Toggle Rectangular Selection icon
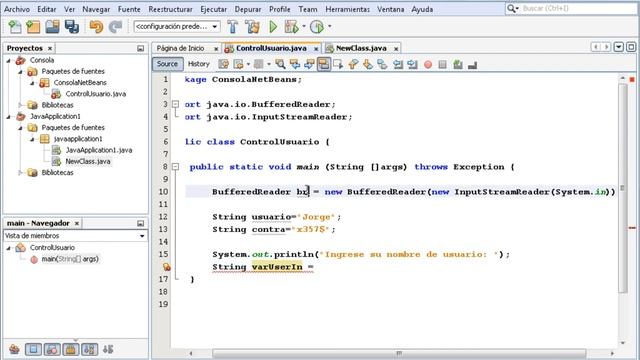The width and height of the screenshot is (640, 360). pyautogui.click(x=338, y=64)
